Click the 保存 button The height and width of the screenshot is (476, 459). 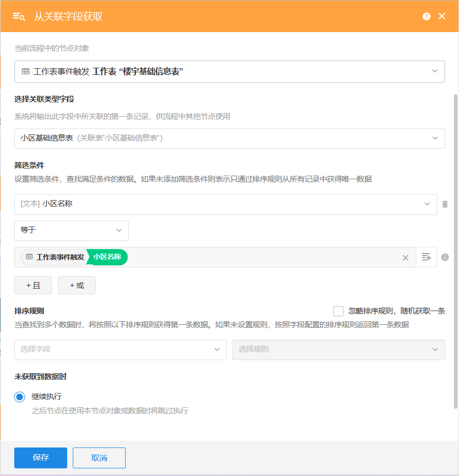point(41,458)
